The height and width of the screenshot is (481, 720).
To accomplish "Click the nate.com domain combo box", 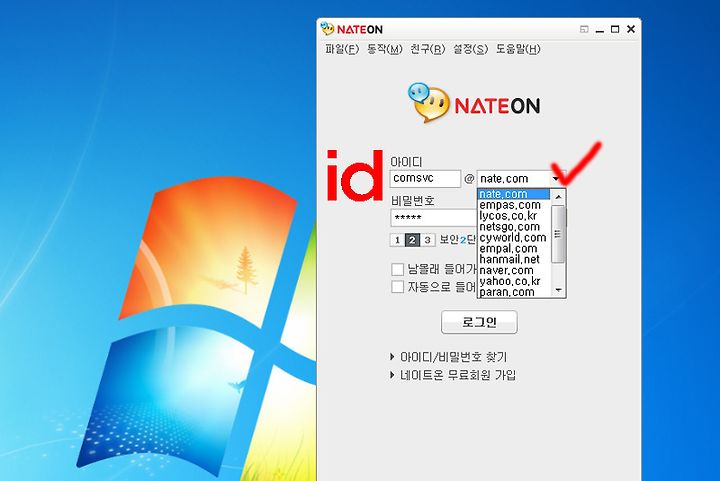I will point(521,179).
